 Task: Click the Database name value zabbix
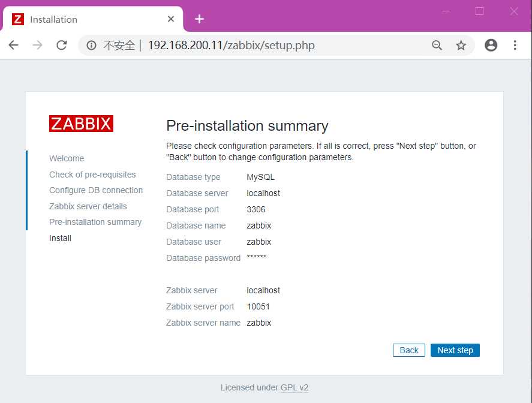tap(259, 226)
